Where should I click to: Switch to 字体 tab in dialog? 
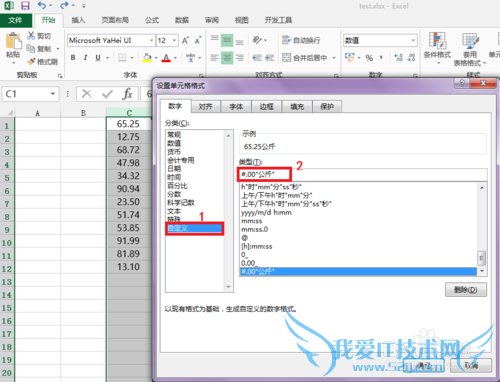[236, 106]
